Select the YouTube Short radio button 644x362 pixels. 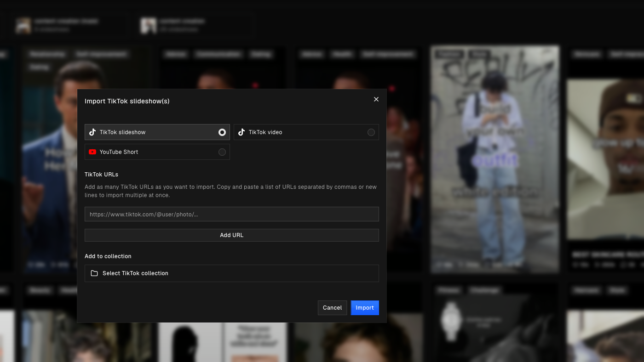pyautogui.click(x=222, y=152)
